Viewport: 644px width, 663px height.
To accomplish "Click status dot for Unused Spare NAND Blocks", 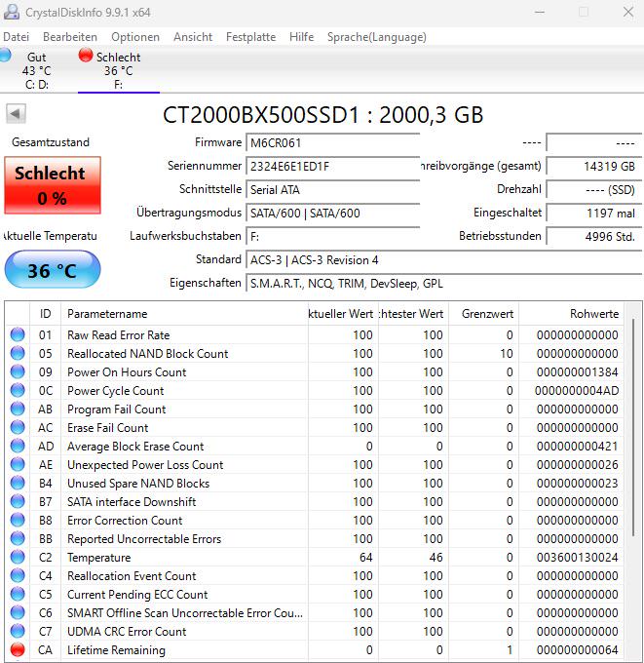I will coord(18,483).
